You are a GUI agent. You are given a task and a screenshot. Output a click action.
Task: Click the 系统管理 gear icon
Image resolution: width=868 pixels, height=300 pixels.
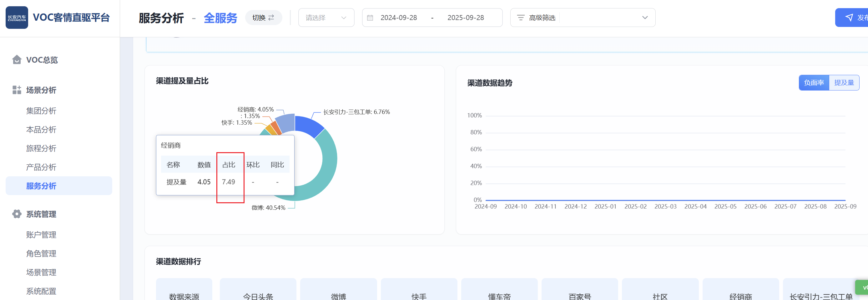point(17,214)
